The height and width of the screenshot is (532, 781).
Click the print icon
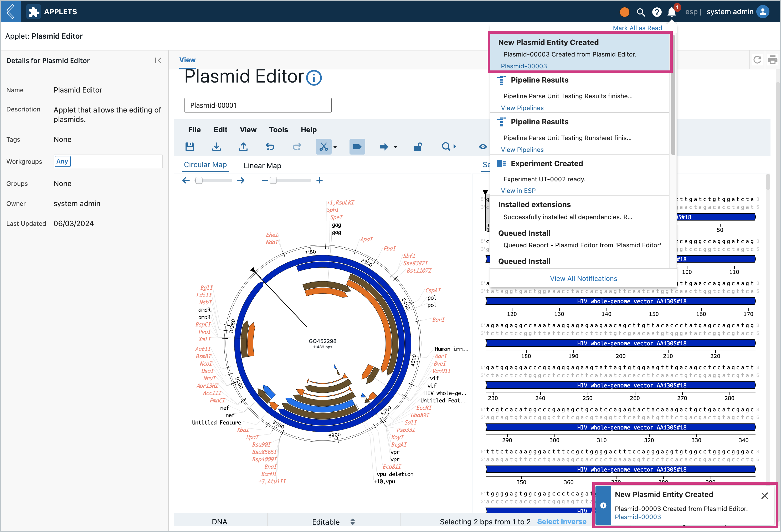[x=772, y=60]
